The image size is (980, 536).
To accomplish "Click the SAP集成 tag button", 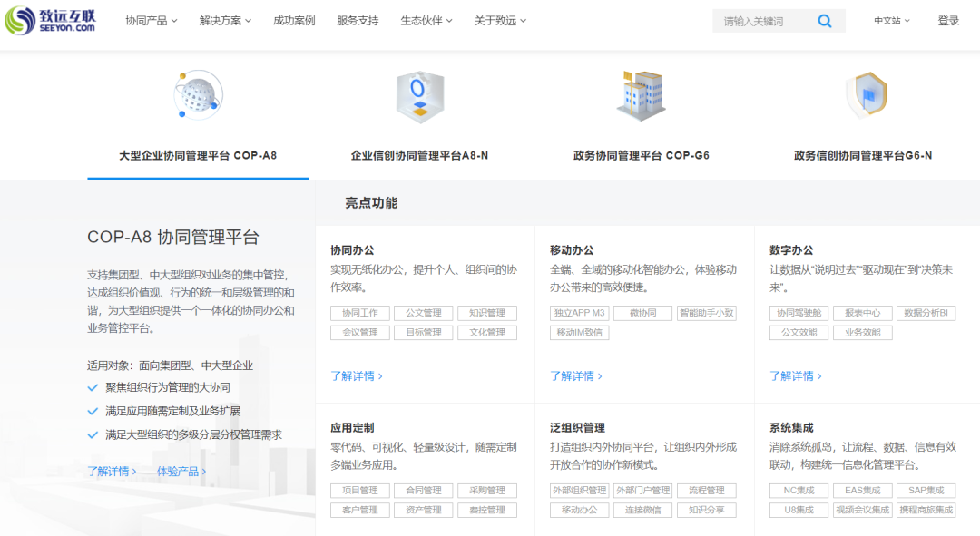I will click(926, 491).
